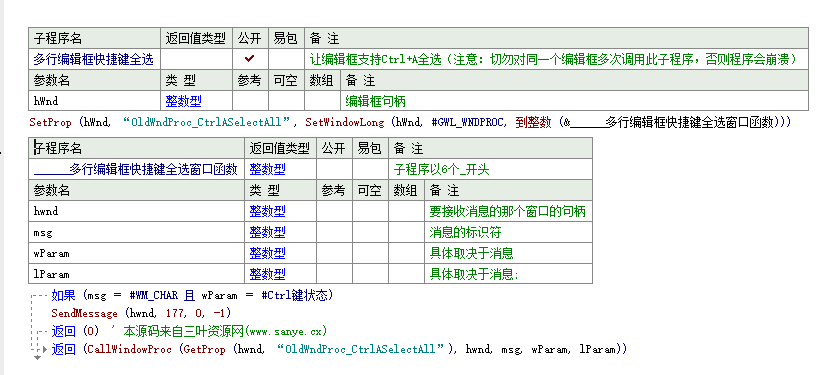Click the 参数名 header above the hWnd row

pos(52,80)
